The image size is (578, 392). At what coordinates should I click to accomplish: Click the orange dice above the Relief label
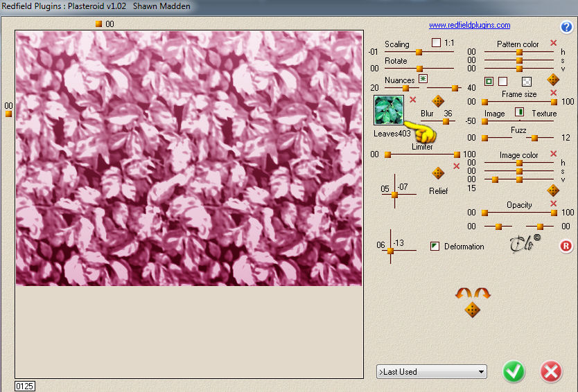click(x=437, y=172)
